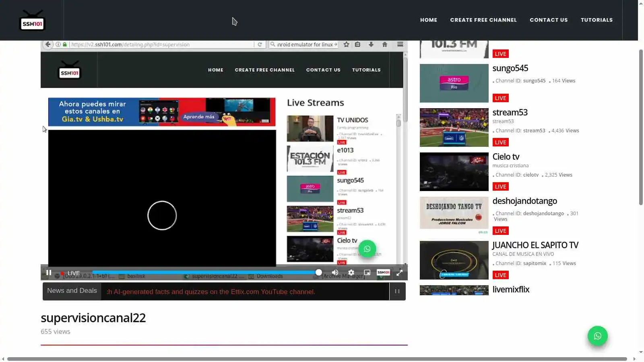The height and width of the screenshot is (362, 644).
Task: Click the "CANAL DE MUSICA EN VIVO" description
Action: [x=523, y=254]
